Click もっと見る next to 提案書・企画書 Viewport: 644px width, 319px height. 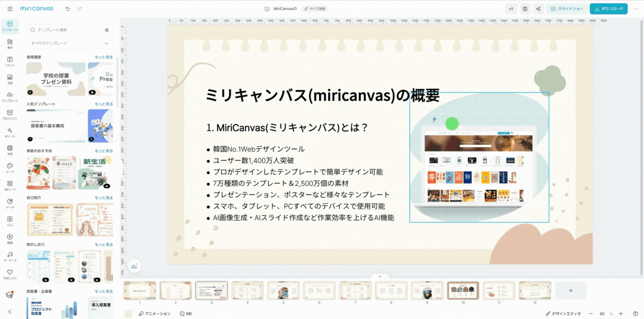[104, 291]
